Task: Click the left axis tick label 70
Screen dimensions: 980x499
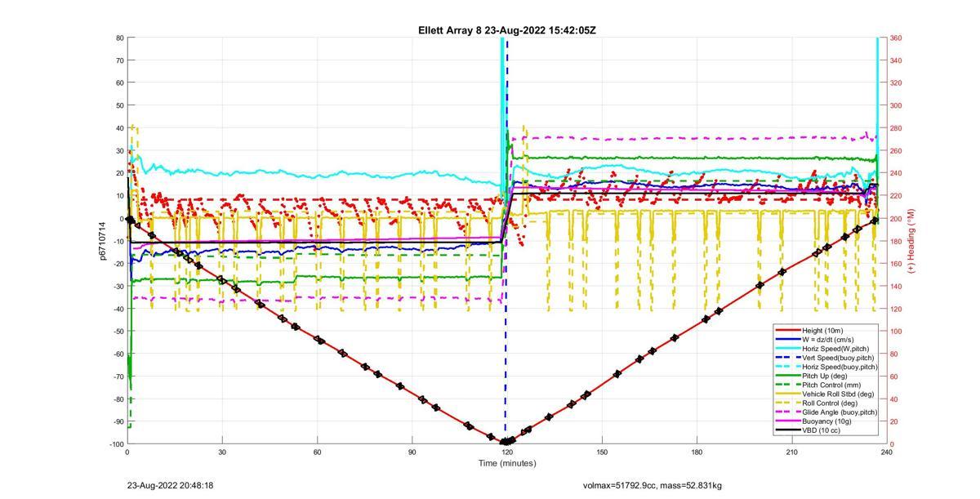Action: (x=118, y=60)
